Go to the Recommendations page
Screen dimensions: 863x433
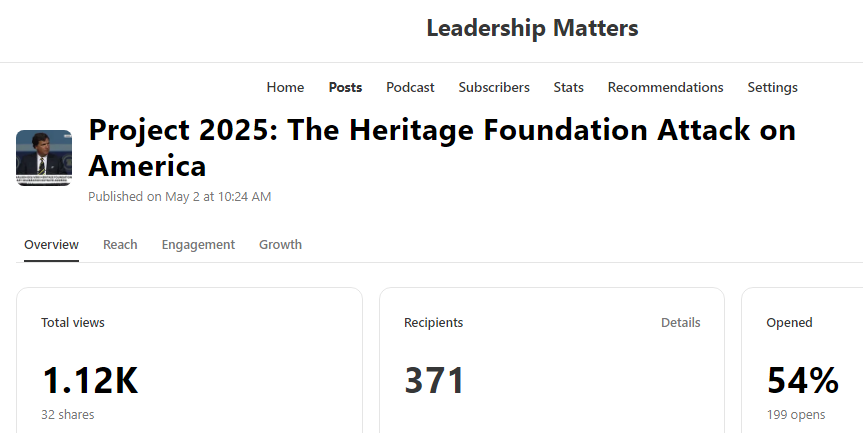pos(665,87)
